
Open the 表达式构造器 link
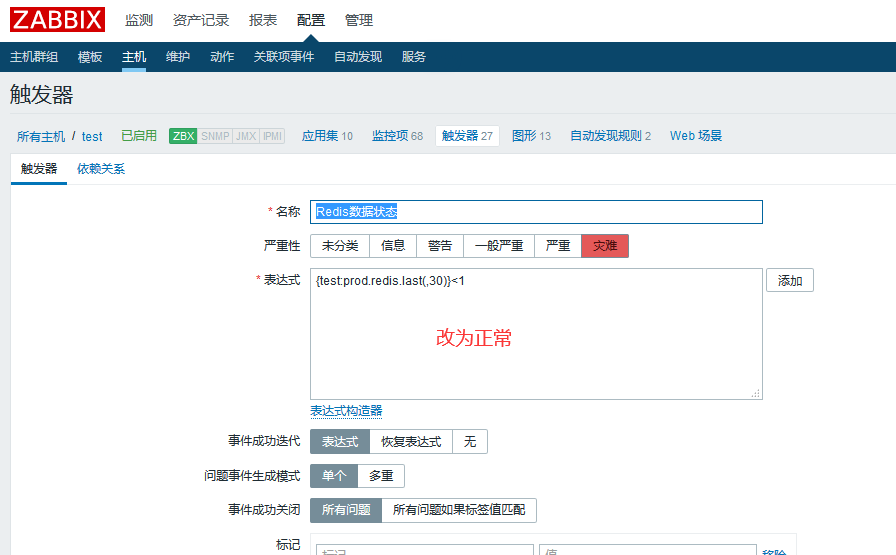point(346,411)
